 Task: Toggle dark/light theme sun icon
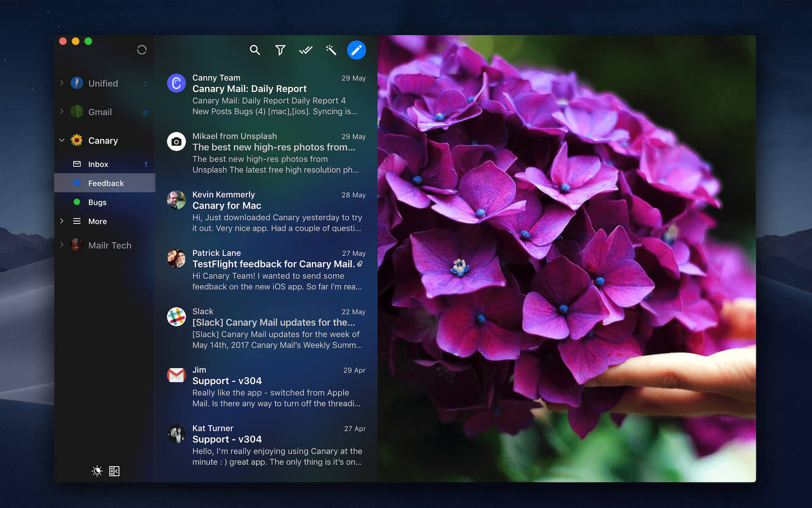tap(97, 471)
